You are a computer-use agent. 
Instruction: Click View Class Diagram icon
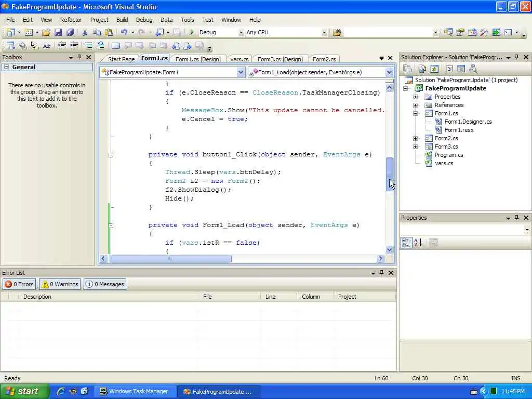pos(473,69)
